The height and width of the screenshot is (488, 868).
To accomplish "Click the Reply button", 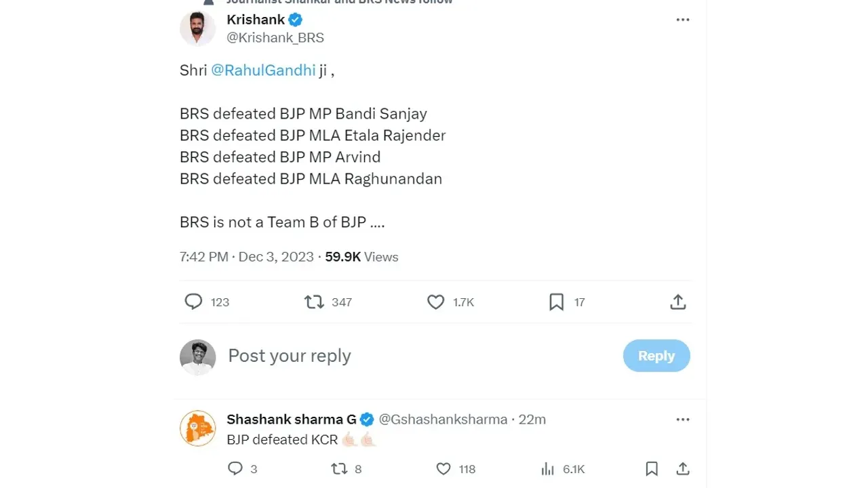I will [656, 356].
